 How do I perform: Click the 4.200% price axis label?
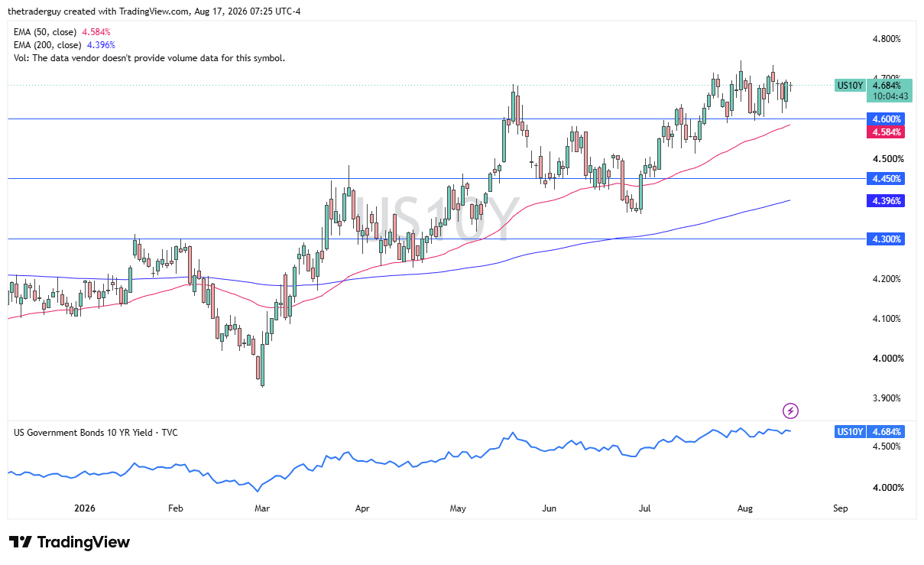(887, 279)
